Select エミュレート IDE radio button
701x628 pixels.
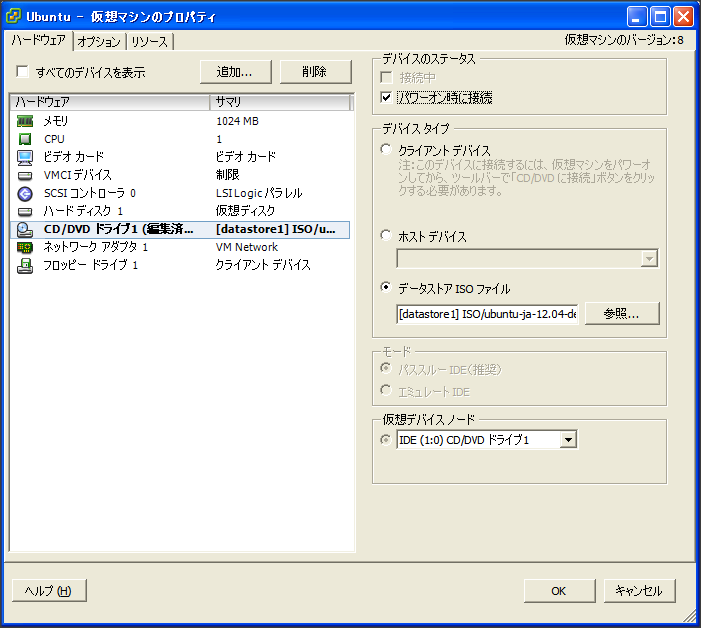point(386,390)
